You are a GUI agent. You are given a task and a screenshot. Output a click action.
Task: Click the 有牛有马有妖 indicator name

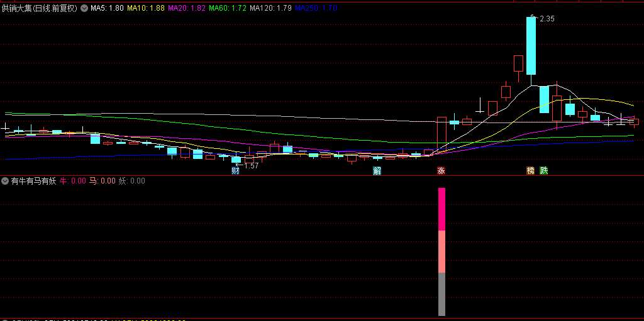[34, 181]
